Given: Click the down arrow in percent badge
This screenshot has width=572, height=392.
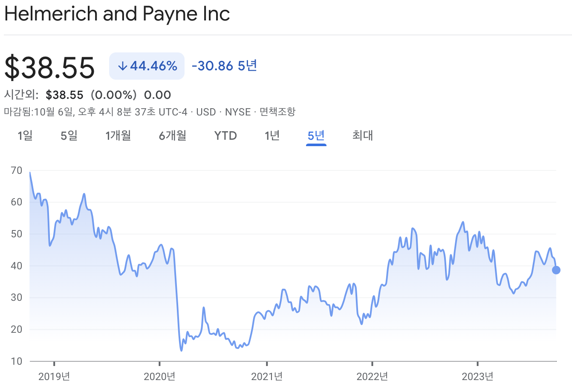Looking at the screenshot, I should click(123, 66).
